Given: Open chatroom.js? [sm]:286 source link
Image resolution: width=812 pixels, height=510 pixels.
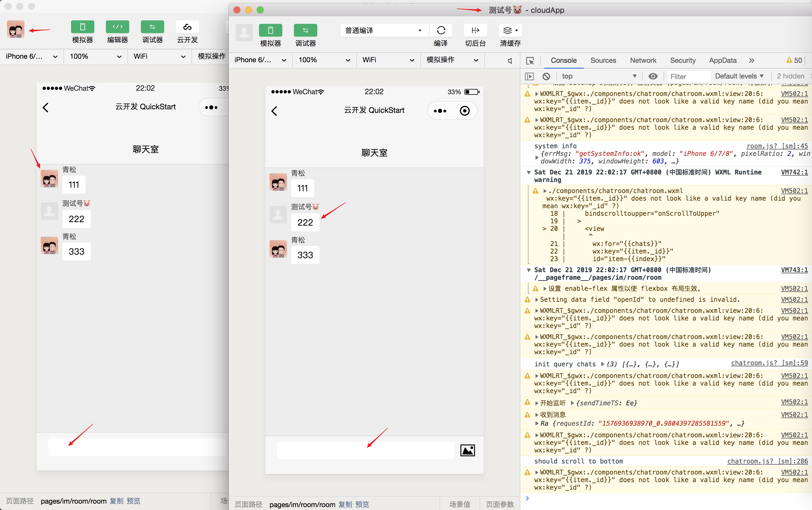Looking at the screenshot, I should pyautogui.click(x=767, y=461).
